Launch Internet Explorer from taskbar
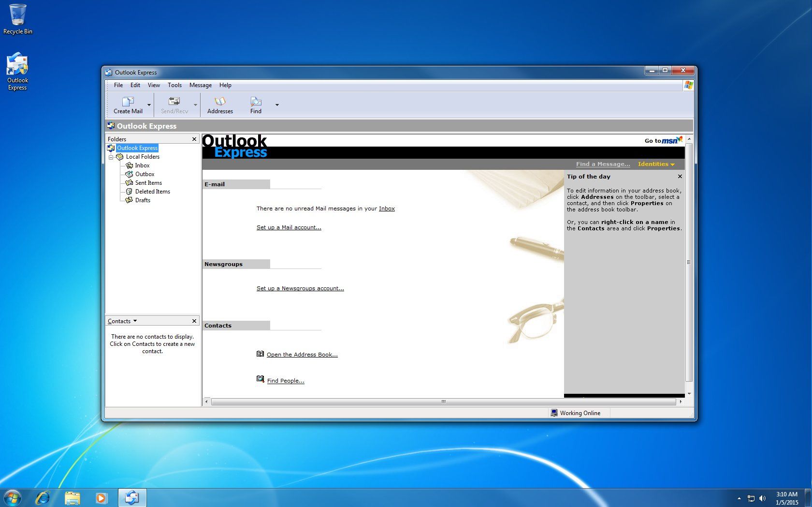 (43, 498)
